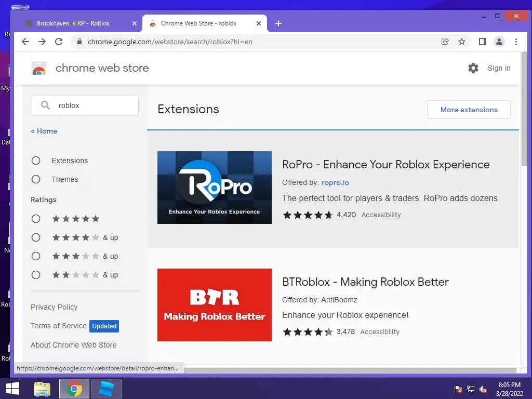Open the BTRoblox extension thumbnail

(x=215, y=304)
